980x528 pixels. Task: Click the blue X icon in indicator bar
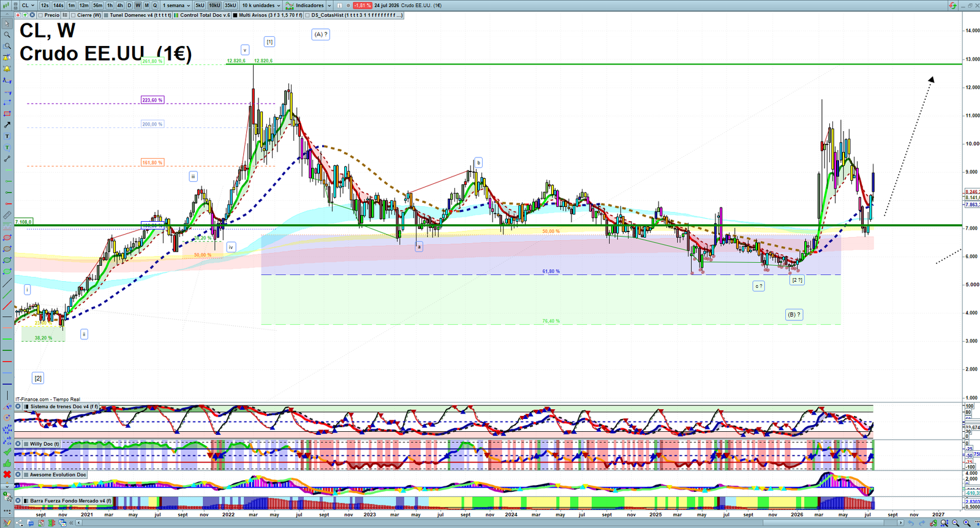32,15
